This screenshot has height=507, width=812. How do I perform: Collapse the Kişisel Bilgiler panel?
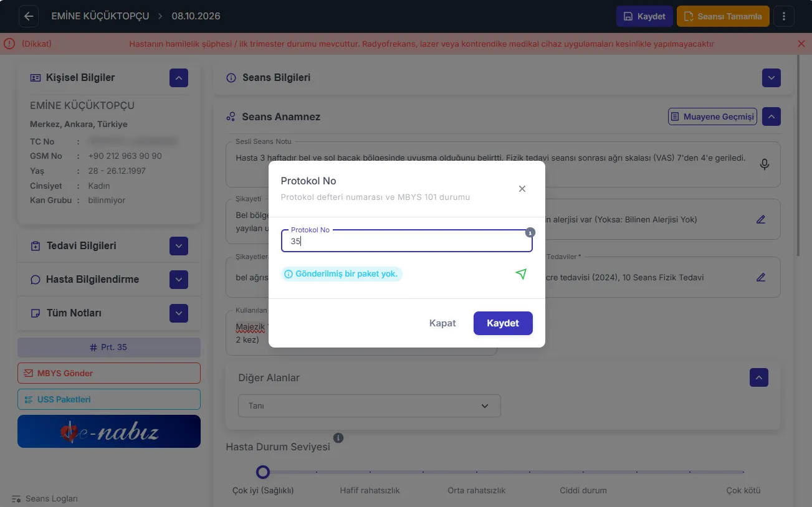(179, 78)
